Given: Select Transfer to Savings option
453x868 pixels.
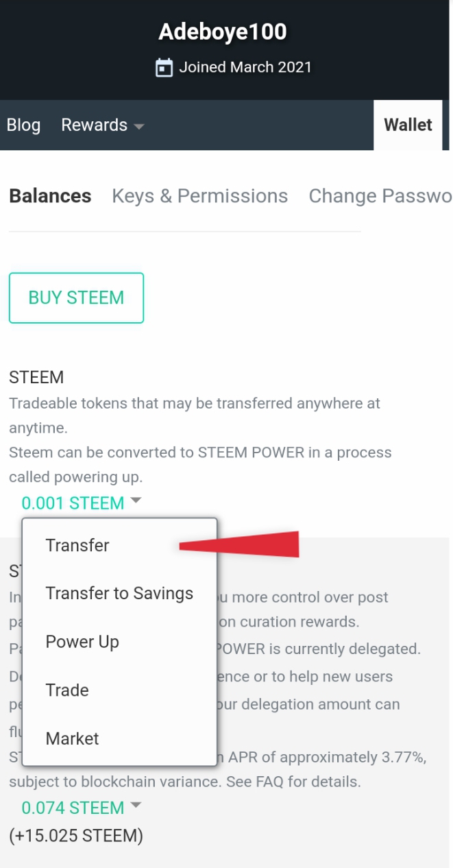Looking at the screenshot, I should [x=119, y=594].
